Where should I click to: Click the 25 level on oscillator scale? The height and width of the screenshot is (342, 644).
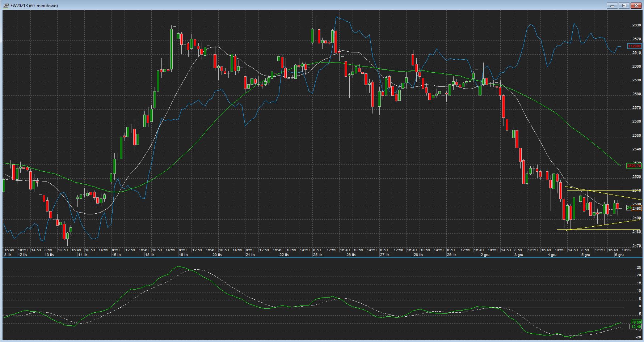click(x=639, y=268)
